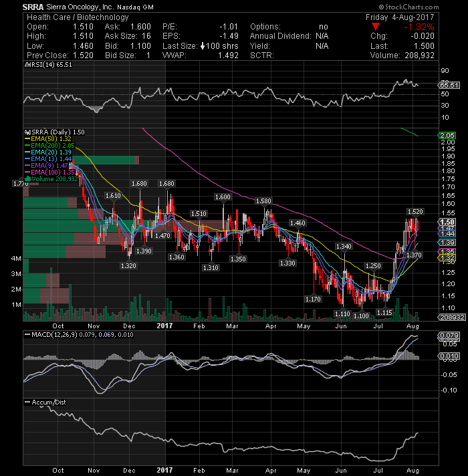Image resolution: width=468 pixels, height=476 pixels.
Task: Click the EMA(100) 1.35 legend entry
Action: (49, 172)
